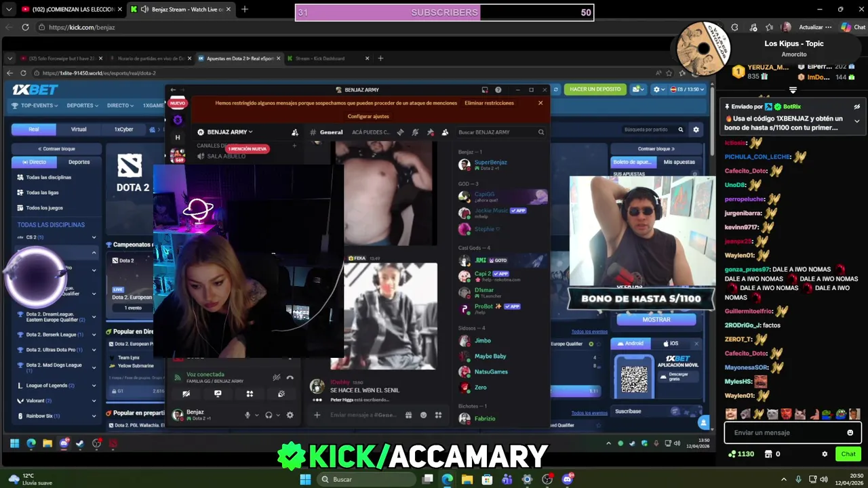Click HACER UN DEPÓSITO button on 1xBet

click(595, 89)
